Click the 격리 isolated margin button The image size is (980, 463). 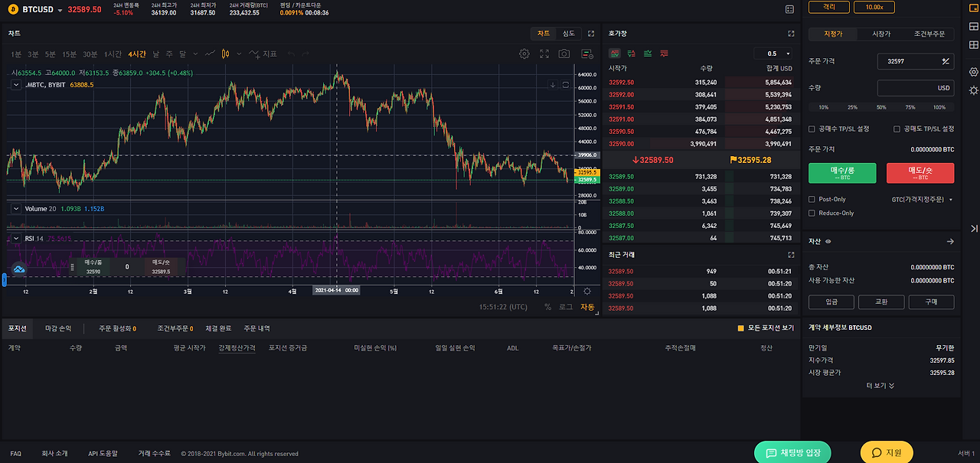(x=829, y=7)
